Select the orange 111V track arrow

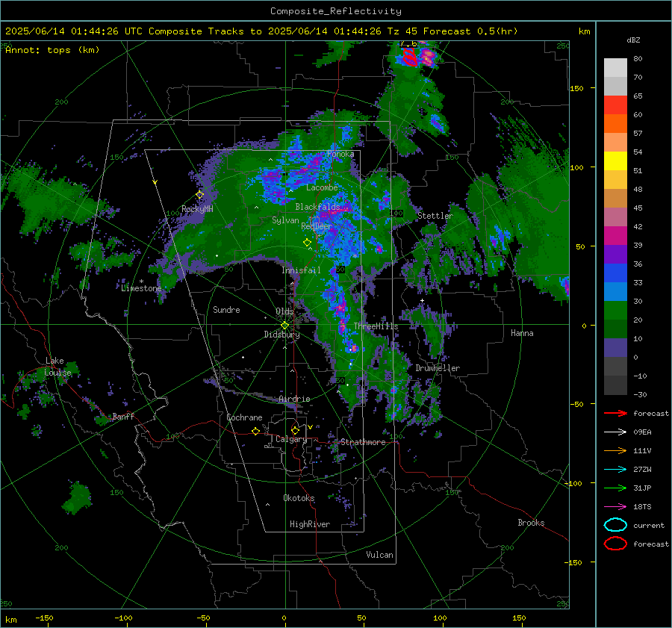pos(615,450)
